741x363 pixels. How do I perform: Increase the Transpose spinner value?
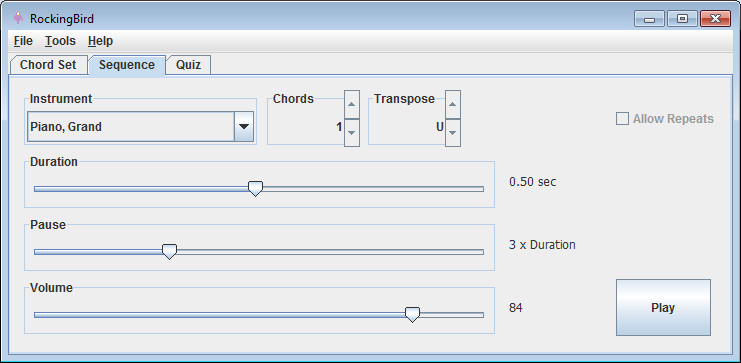(453, 104)
